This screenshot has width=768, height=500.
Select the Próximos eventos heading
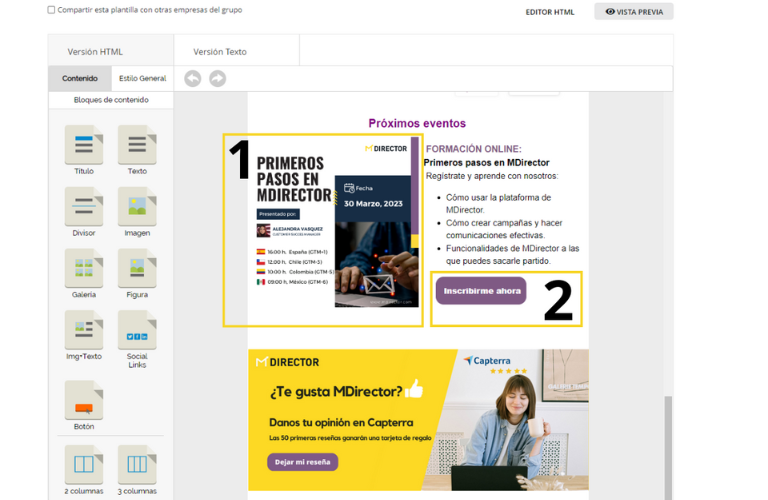coord(417,123)
